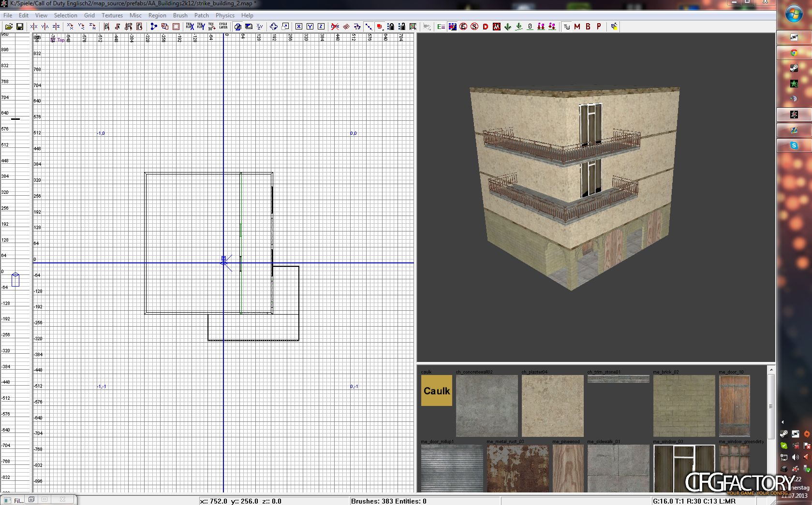Select the me_metal_rust_03 texture
812x505 pixels.
coord(517,468)
